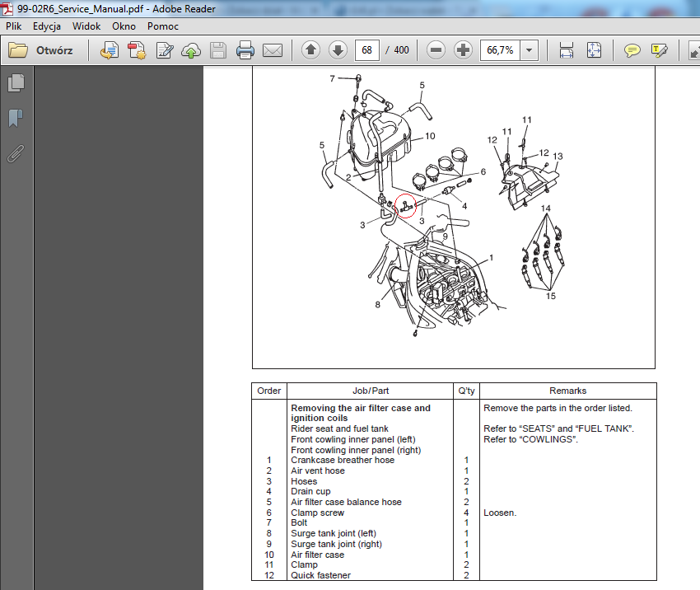Open the Widok menu
The height and width of the screenshot is (590, 700).
[x=86, y=26]
